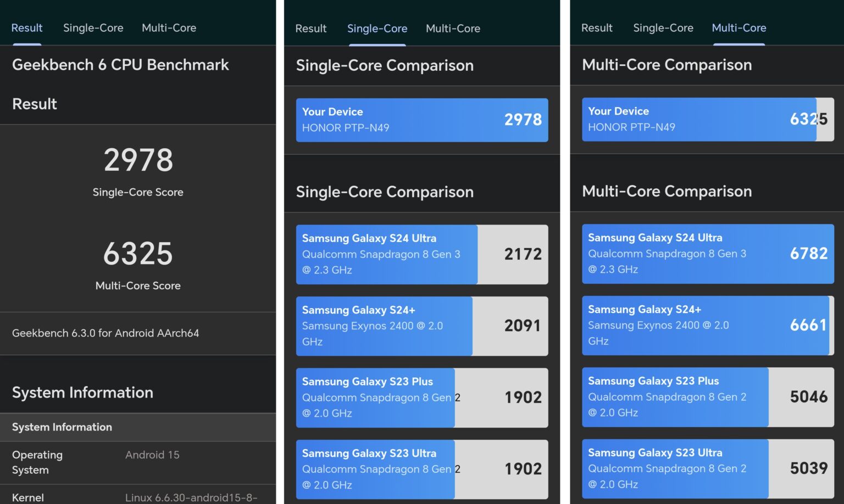Viewport: 844px width, 504px height.
Task: Select active Multi-Core tab in right panel
Action: click(739, 27)
